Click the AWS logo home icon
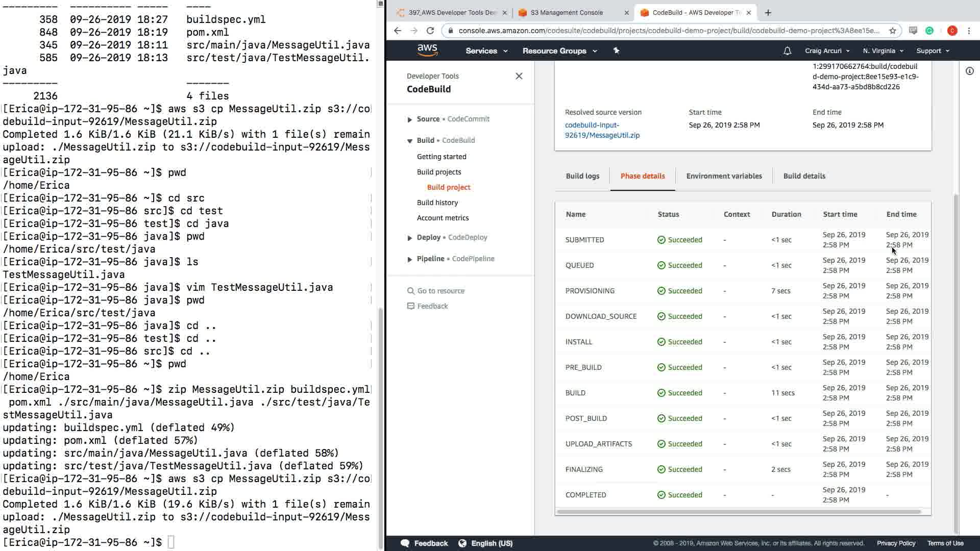Screen dimensions: 980x551 tap(427, 50)
